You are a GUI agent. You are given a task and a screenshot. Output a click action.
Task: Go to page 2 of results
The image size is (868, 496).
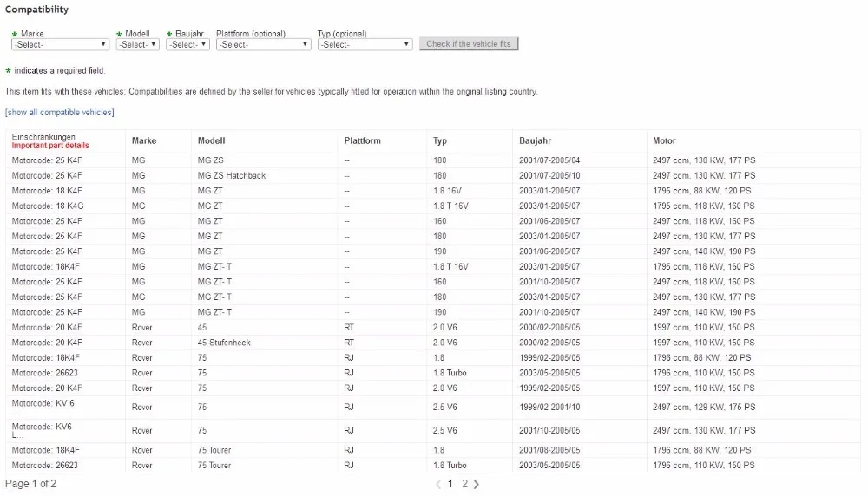tap(464, 484)
